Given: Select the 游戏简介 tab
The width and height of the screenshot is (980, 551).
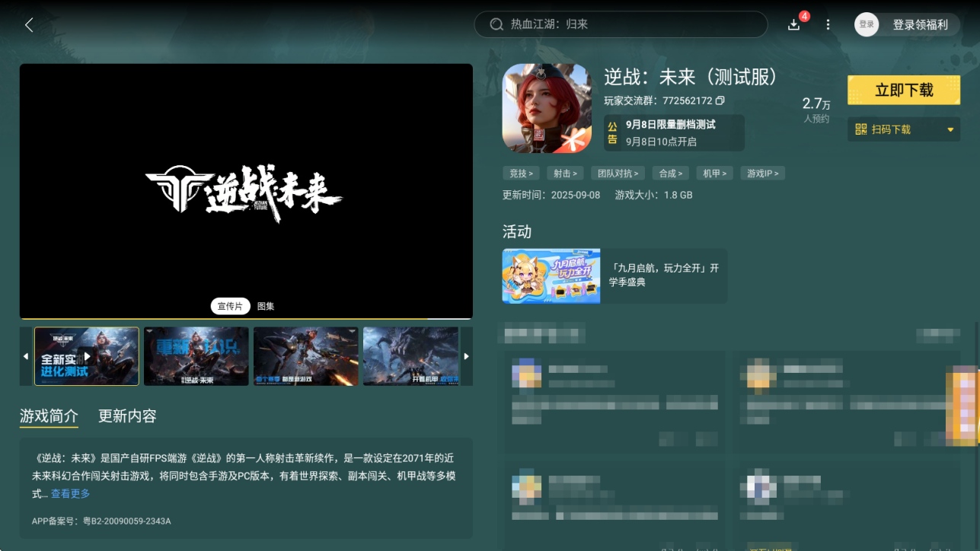Looking at the screenshot, I should pyautogui.click(x=49, y=416).
